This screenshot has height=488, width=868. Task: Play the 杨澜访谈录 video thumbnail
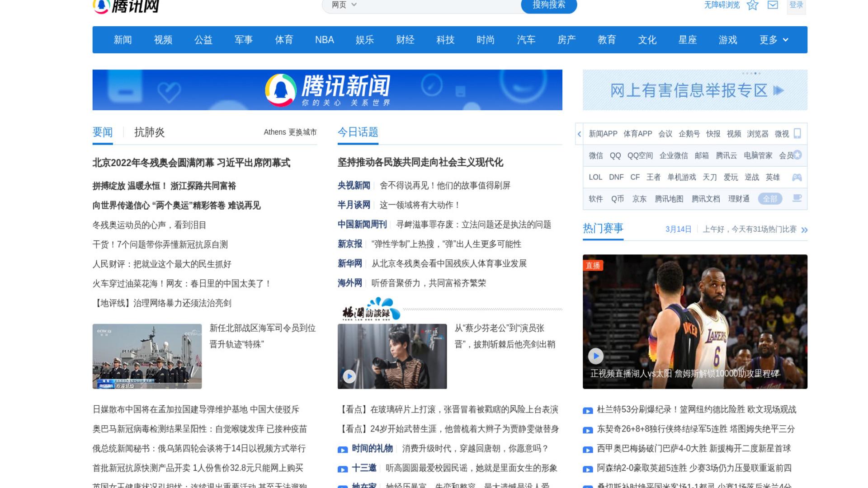click(x=349, y=376)
